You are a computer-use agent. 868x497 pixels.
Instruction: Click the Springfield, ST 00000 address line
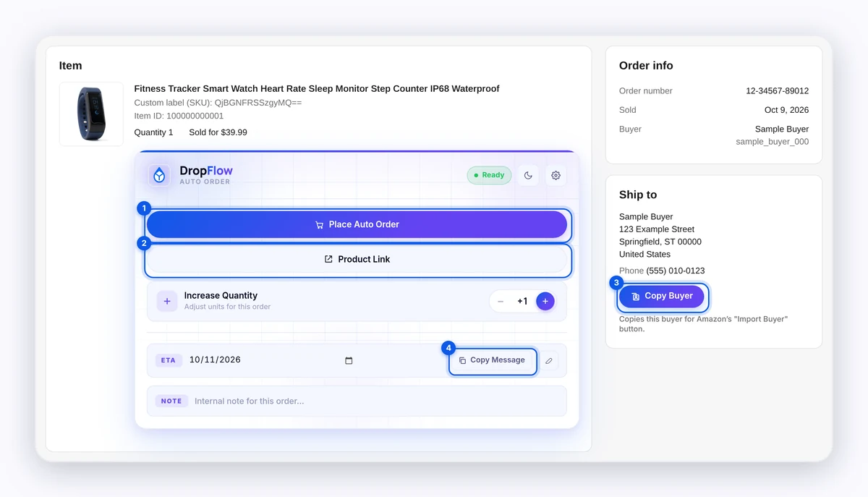(x=660, y=242)
